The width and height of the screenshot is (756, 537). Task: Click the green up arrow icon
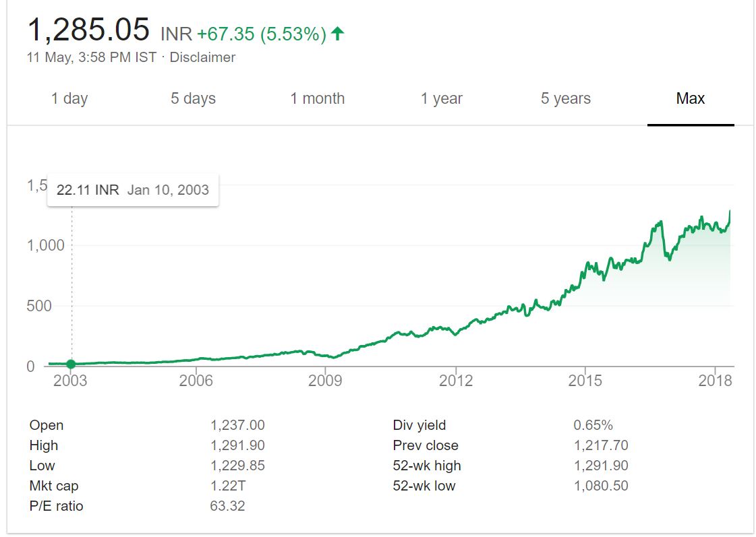point(338,33)
